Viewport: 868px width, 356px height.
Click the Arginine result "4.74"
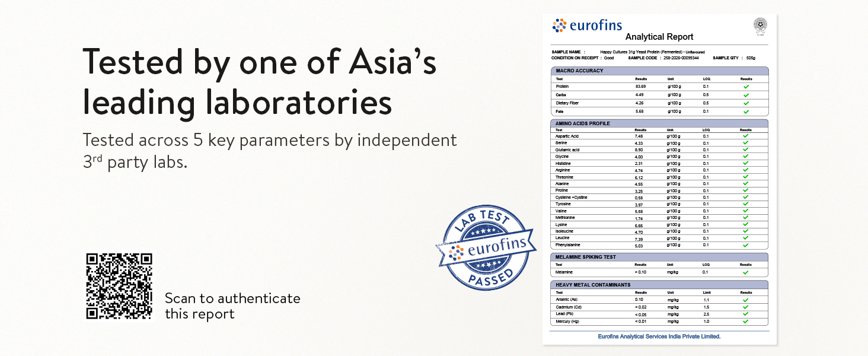tap(639, 170)
